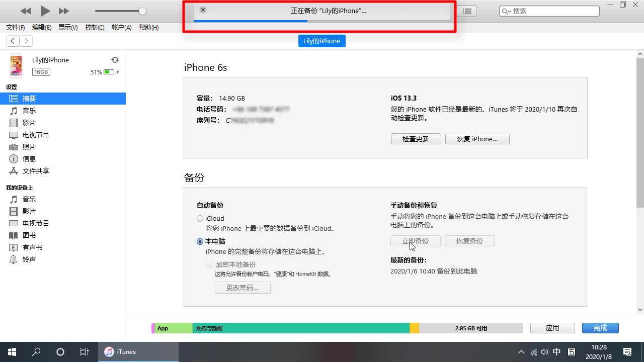Toggle the 加密本地备份 checkbox
Screen dimensions: 644x362
[x=209, y=264]
